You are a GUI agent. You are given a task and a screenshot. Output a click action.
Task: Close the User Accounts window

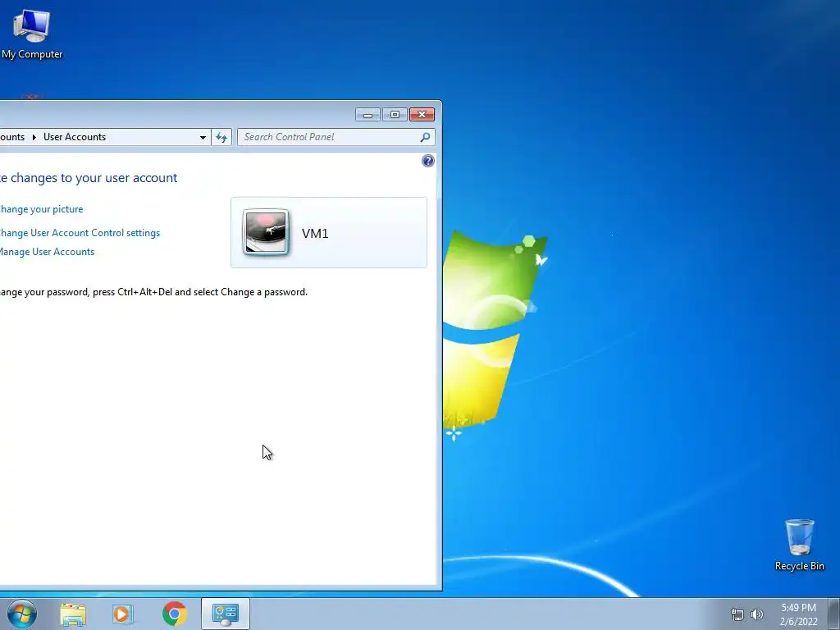coord(422,114)
